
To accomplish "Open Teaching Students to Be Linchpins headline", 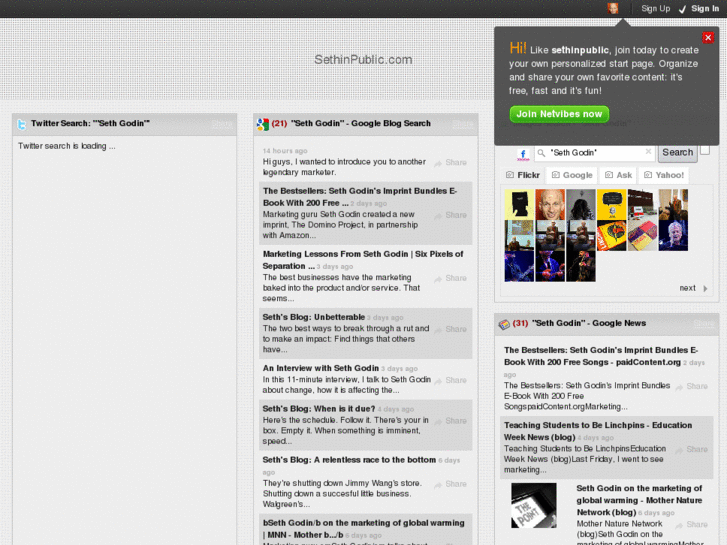I will pos(598,431).
